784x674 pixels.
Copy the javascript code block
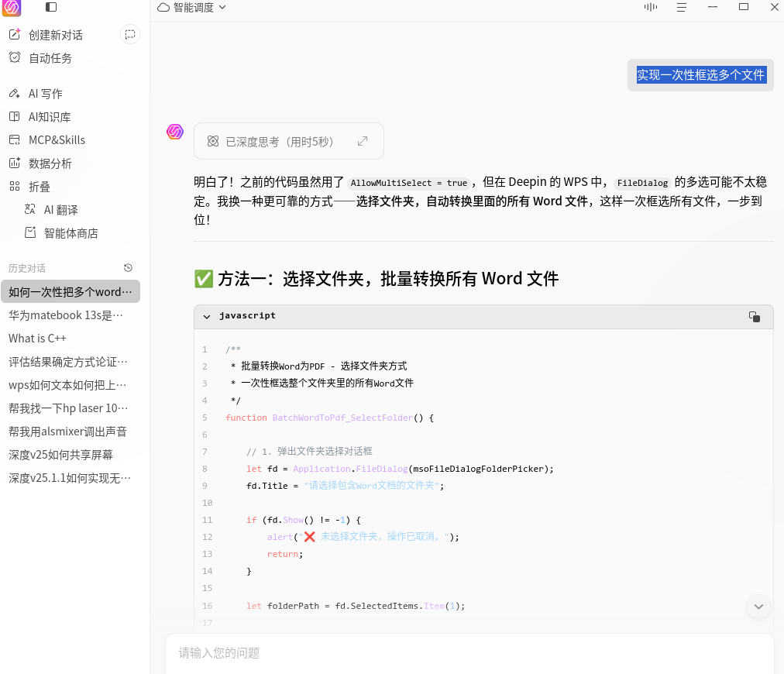tap(755, 317)
